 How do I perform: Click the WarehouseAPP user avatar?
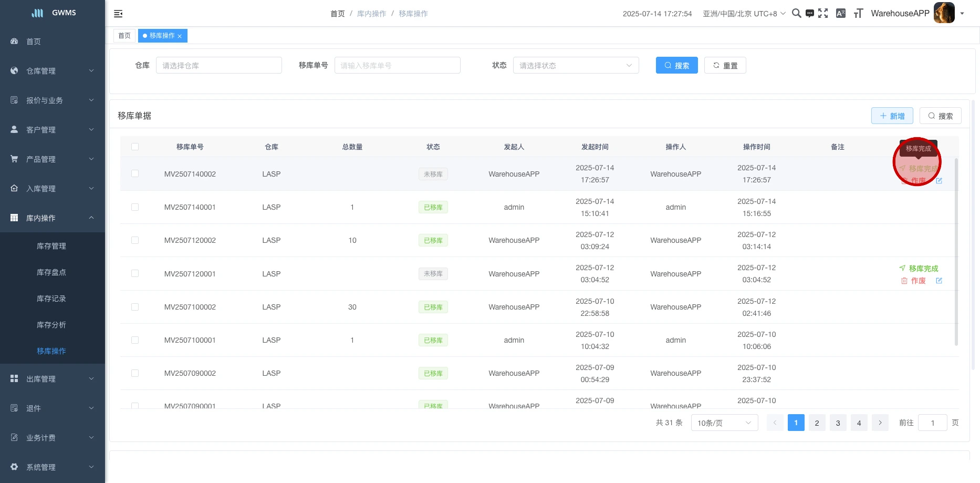pos(944,13)
